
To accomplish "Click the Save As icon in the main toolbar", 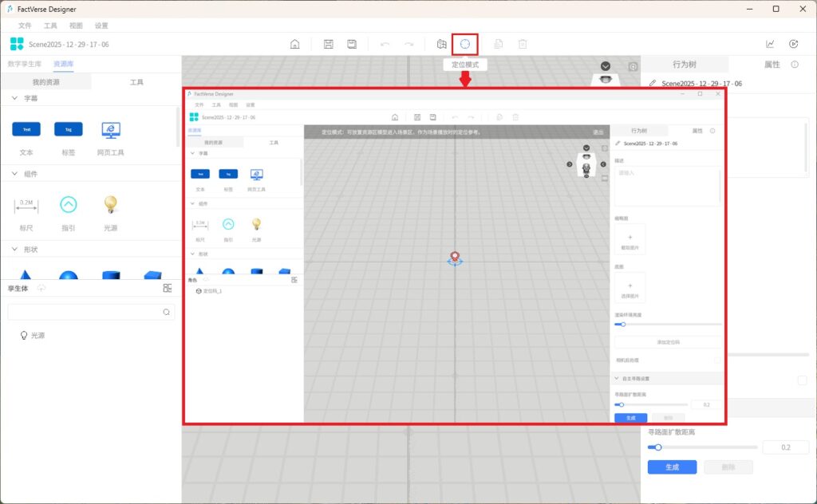I will [351, 44].
